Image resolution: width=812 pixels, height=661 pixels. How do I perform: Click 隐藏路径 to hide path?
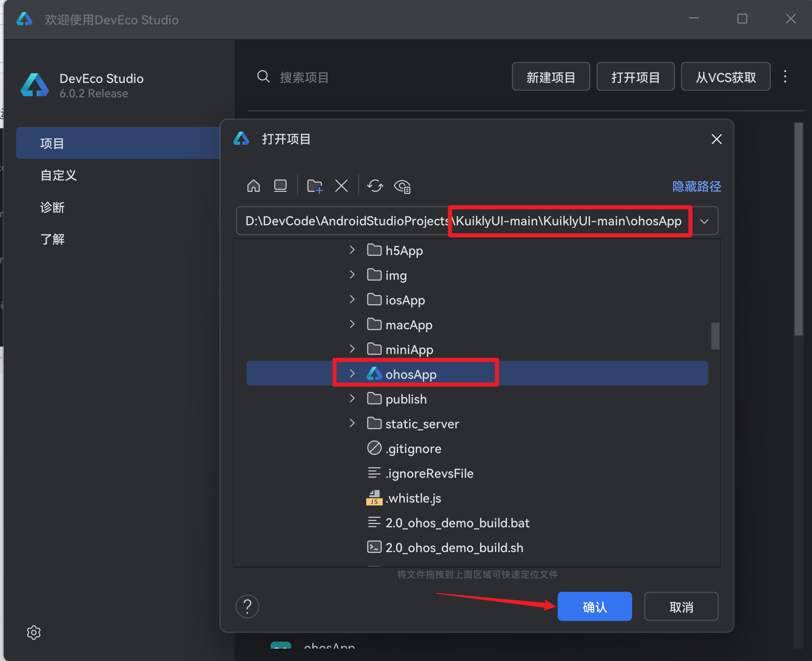click(697, 186)
